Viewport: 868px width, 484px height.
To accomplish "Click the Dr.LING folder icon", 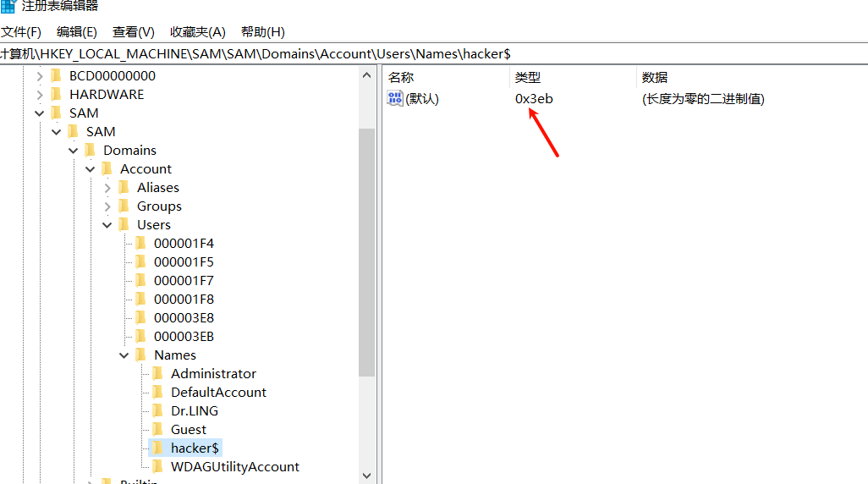I will click(x=158, y=410).
